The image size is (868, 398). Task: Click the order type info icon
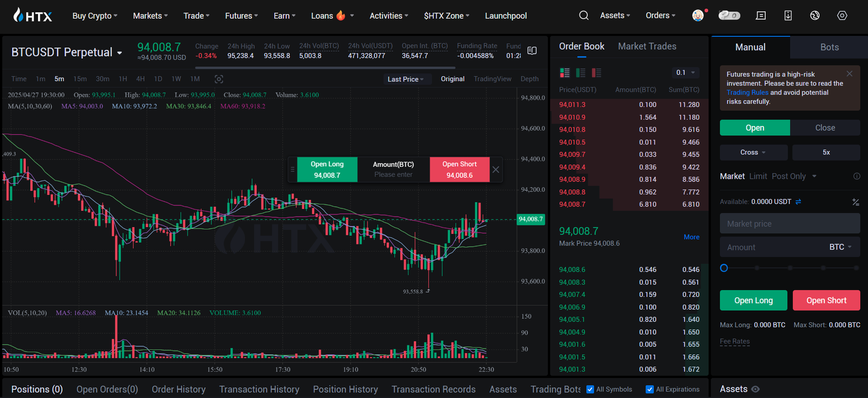pos(857,176)
